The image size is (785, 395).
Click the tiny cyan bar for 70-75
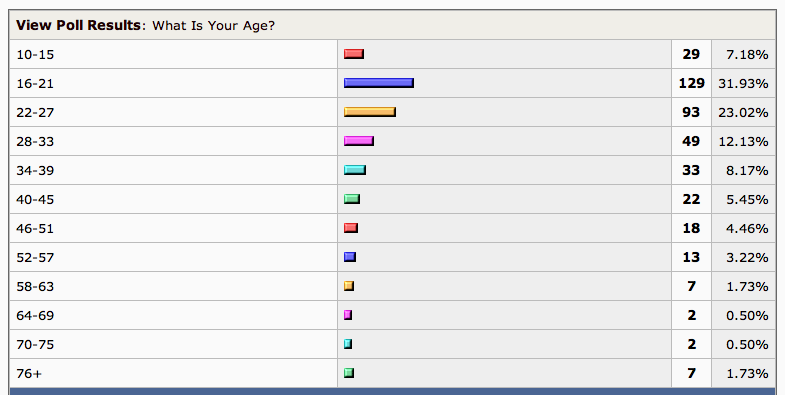(x=348, y=344)
